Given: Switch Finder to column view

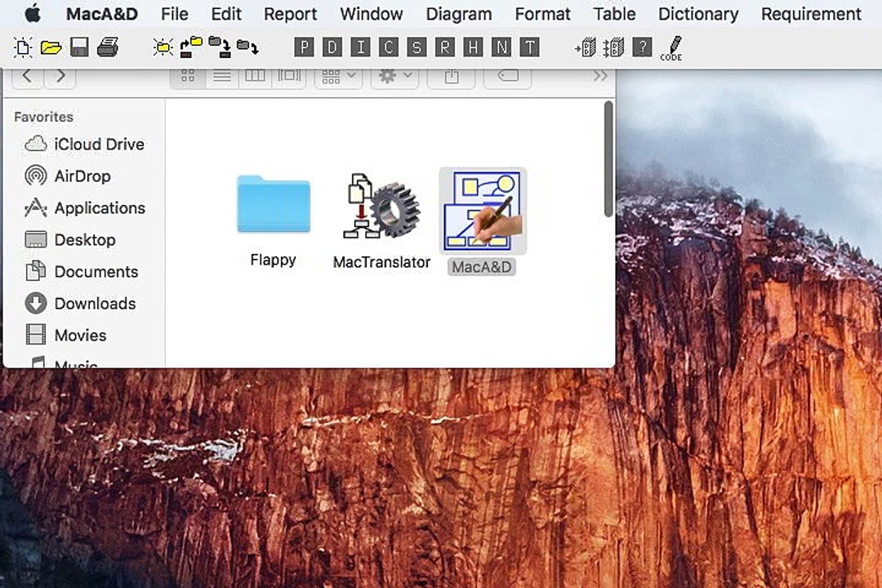Looking at the screenshot, I should click(x=255, y=77).
